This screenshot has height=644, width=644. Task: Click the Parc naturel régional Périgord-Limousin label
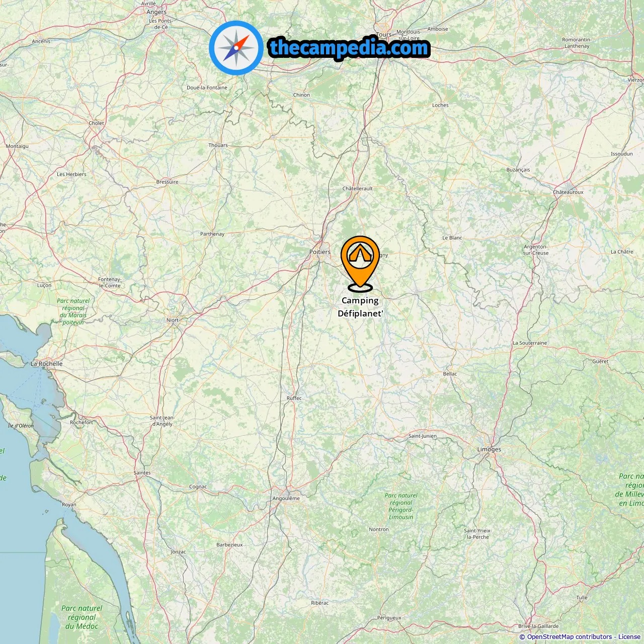401,506
